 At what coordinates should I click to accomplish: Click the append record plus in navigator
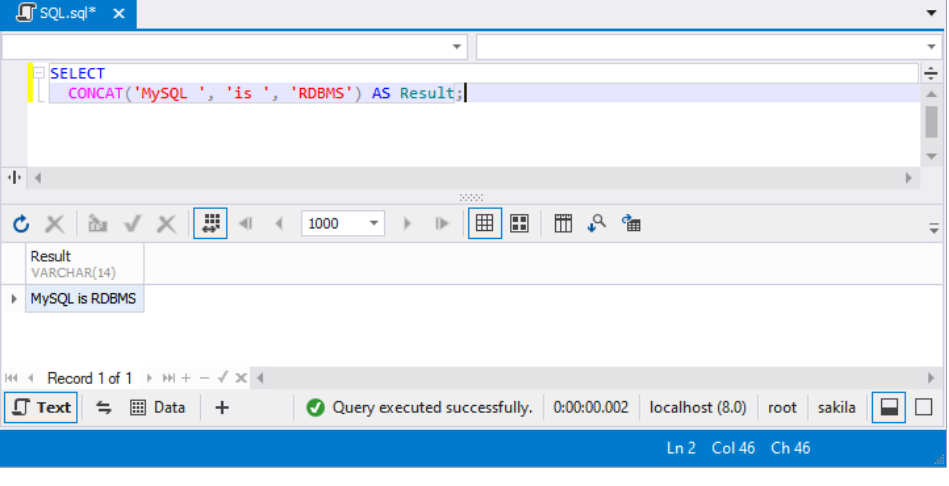(x=186, y=378)
